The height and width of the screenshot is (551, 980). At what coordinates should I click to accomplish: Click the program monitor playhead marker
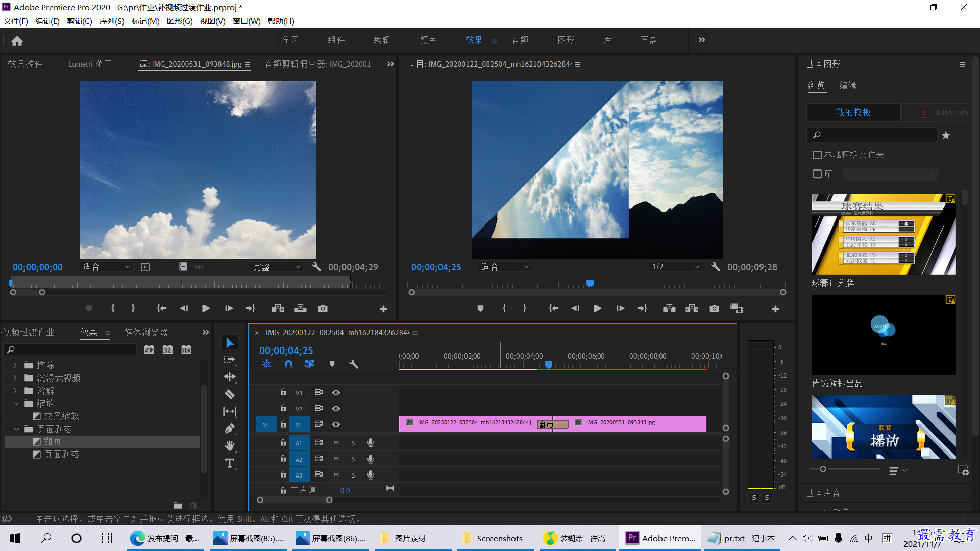pos(590,283)
